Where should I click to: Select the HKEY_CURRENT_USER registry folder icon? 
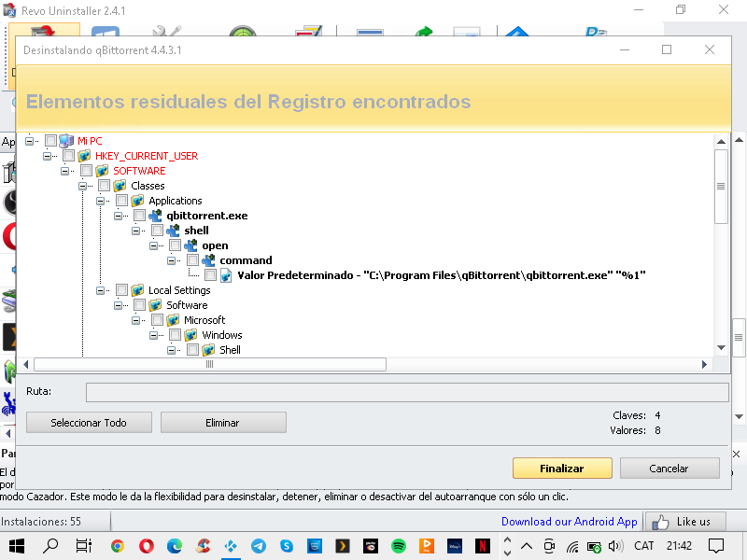click(84, 156)
